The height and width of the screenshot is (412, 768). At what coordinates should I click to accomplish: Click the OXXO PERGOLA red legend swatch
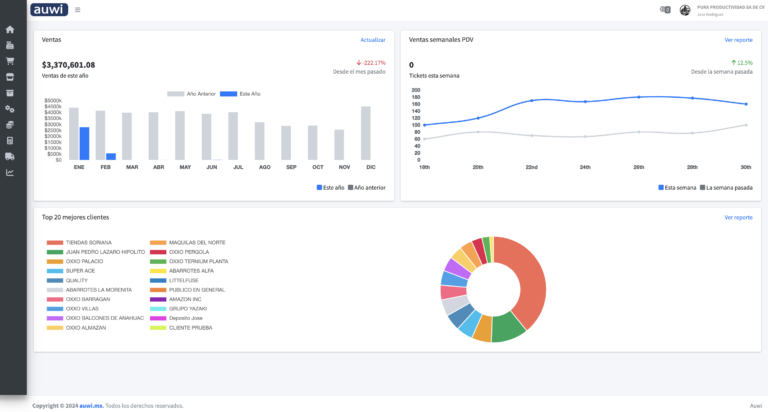pyautogui.click(x=158, y=252)
